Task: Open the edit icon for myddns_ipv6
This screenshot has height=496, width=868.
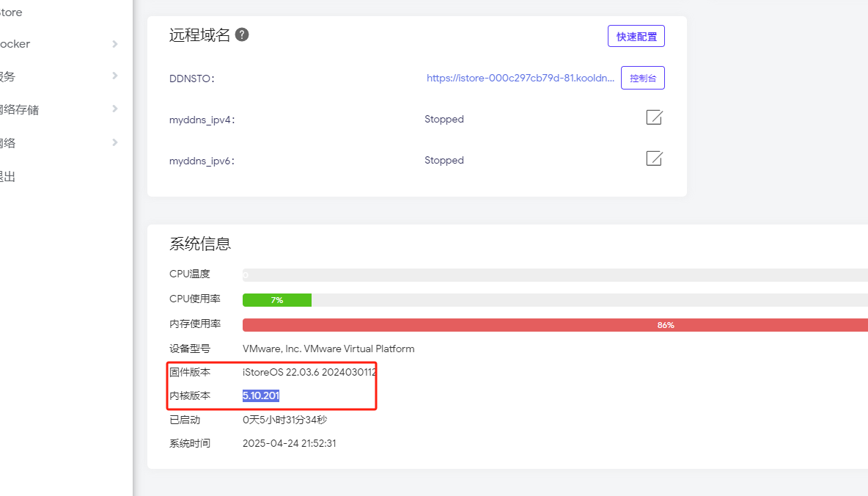Action: (x=654, y=158)
